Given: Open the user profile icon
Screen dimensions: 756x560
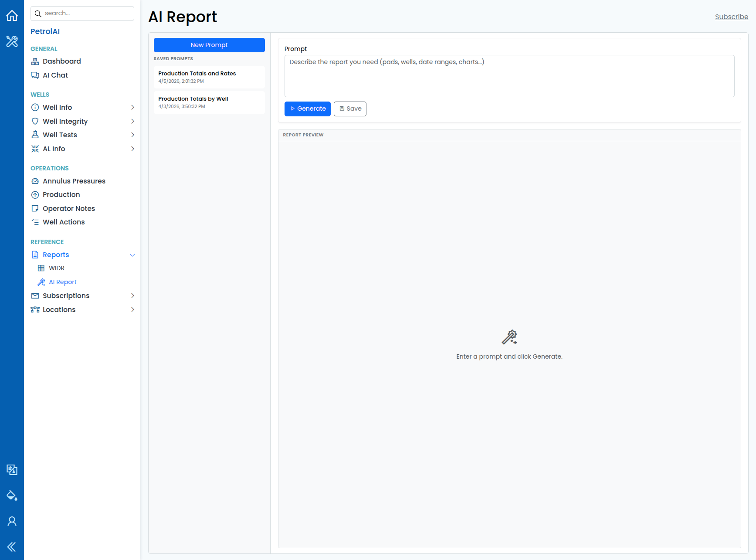Looking at the screenshot, I should tap(12, 521).
